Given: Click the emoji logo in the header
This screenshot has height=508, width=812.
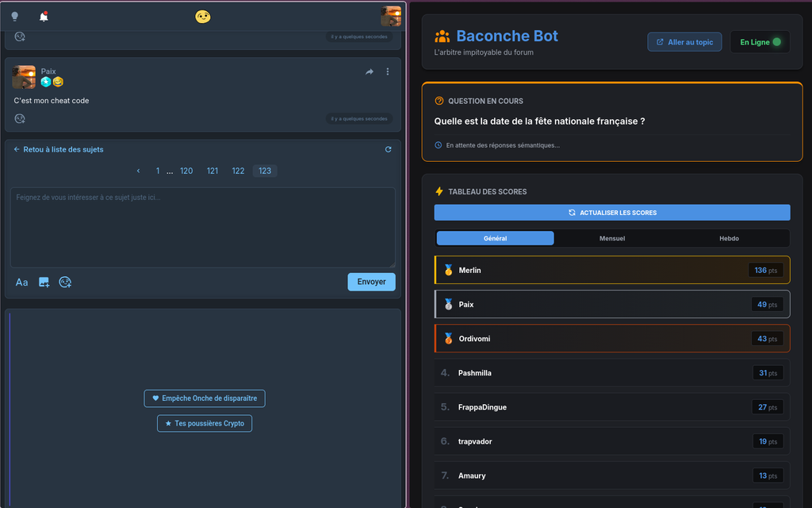Looking at the screenshot, I should (x=203, y=17).
